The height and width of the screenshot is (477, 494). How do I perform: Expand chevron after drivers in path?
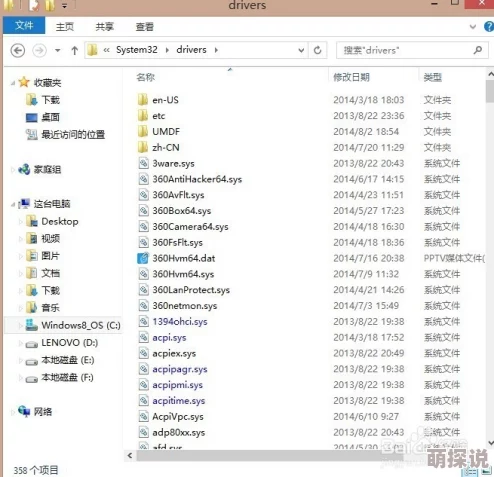click(x=216, y=50)
